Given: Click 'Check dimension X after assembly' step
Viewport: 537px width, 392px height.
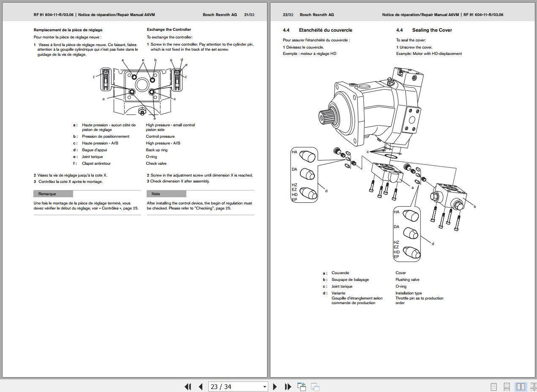Looking at the screenshot, I should pyautogui.click(x=178, y=181).
